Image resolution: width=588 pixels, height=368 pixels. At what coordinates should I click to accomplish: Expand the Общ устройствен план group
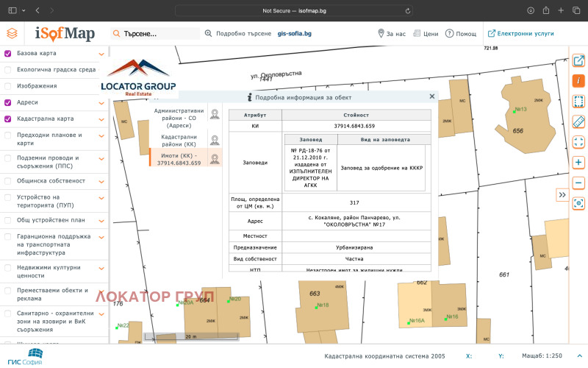coord(101,220)
